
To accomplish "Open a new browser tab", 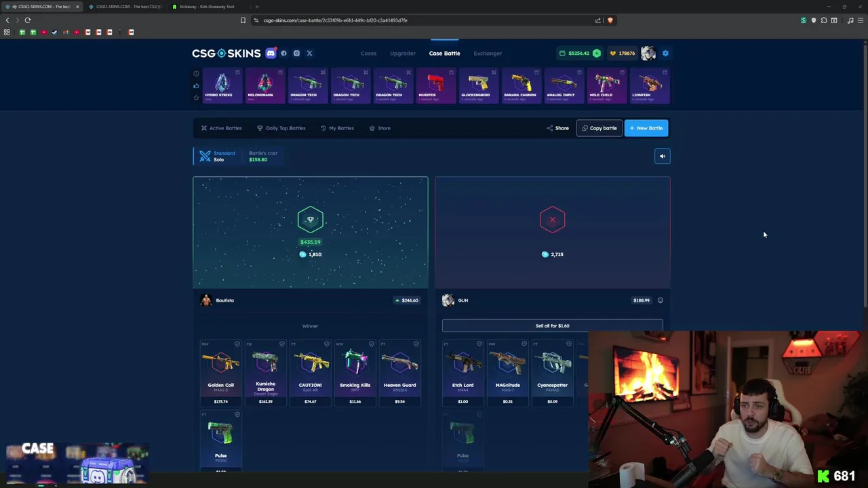I will (257, 7).
